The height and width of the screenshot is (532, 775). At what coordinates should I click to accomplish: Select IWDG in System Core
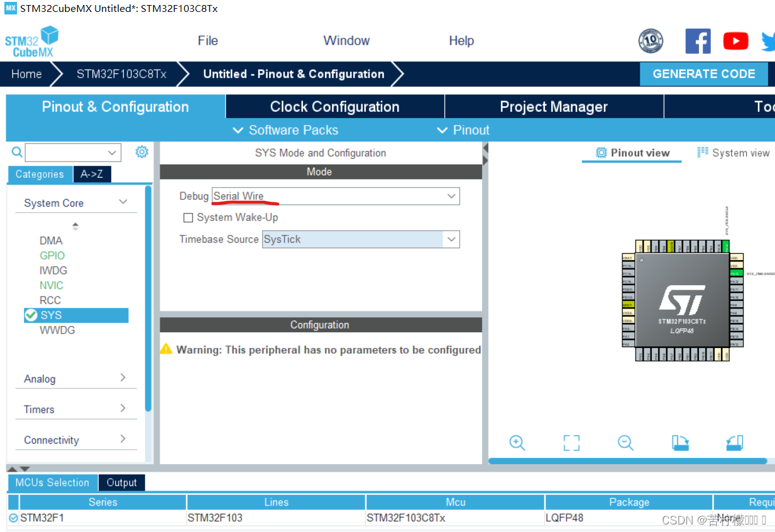pos(53,271)
